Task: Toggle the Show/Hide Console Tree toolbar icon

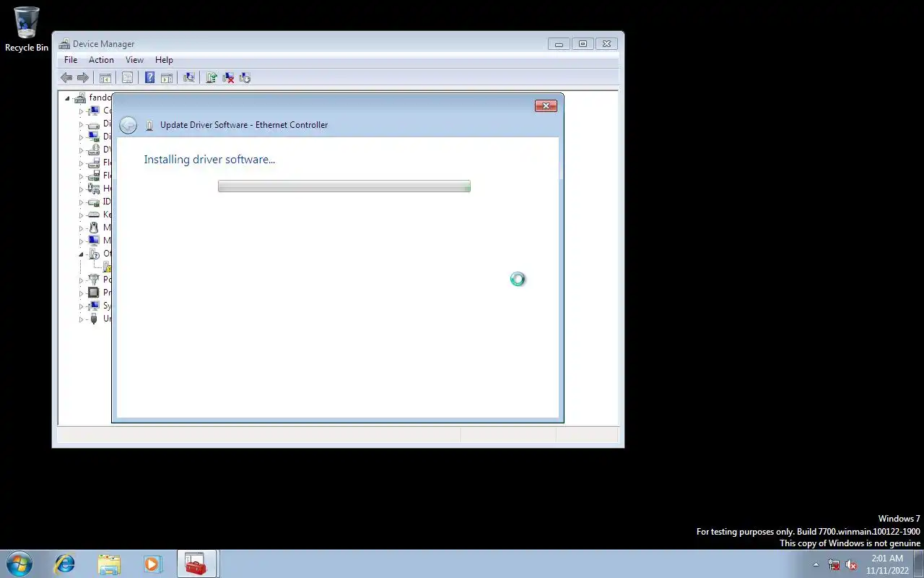Action: click(x=105, y=78)
